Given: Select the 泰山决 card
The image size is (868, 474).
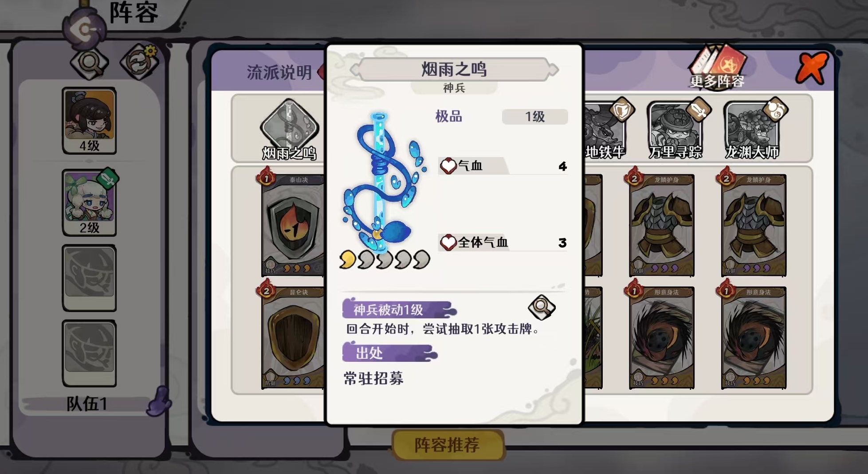Looking at the screenshot, I should pyautogui.click(x=293, y=225).
